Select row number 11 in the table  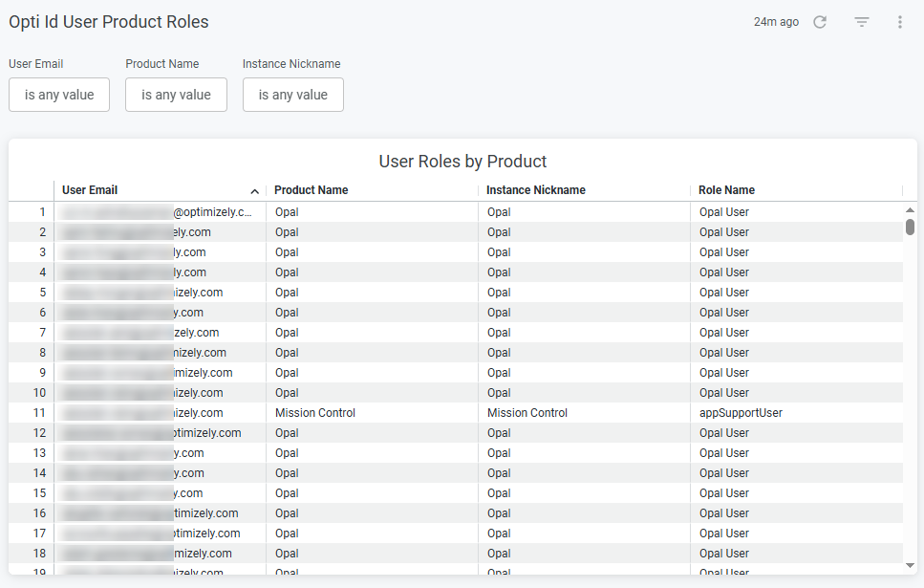(39, 413)
